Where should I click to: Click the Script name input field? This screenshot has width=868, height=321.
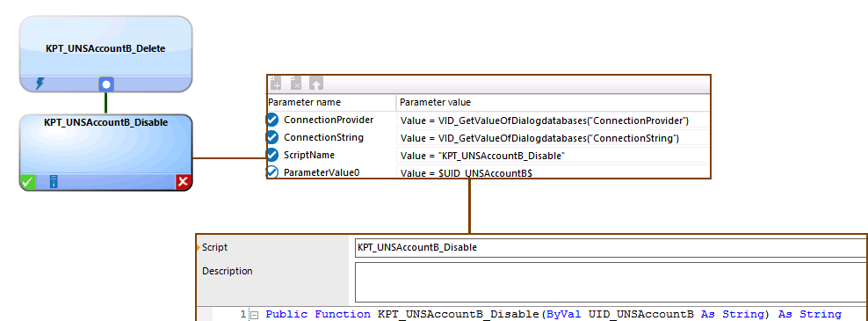611,248
